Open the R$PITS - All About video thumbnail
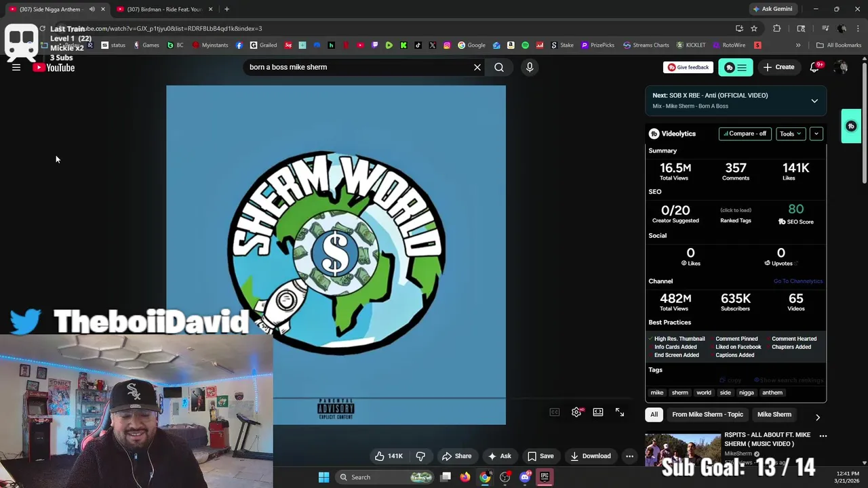The image size is (868, 488). pyautogui.click(x=683, y=449)
